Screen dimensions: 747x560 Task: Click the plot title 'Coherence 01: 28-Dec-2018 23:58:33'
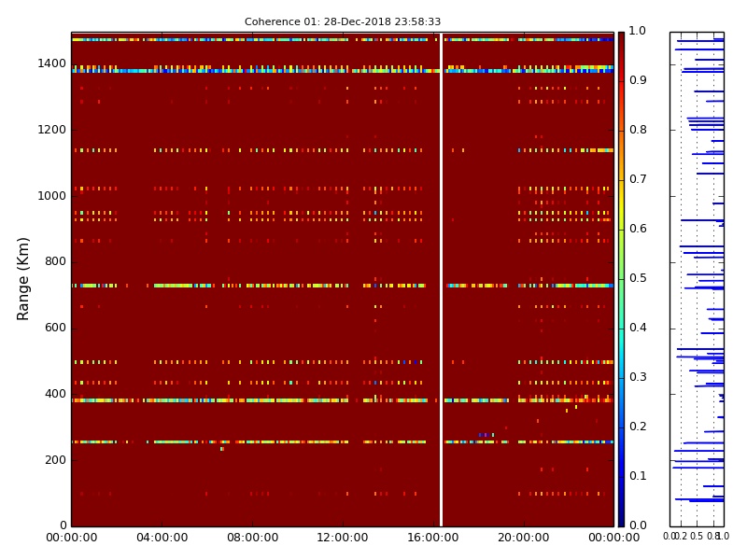tap(343, 21)
